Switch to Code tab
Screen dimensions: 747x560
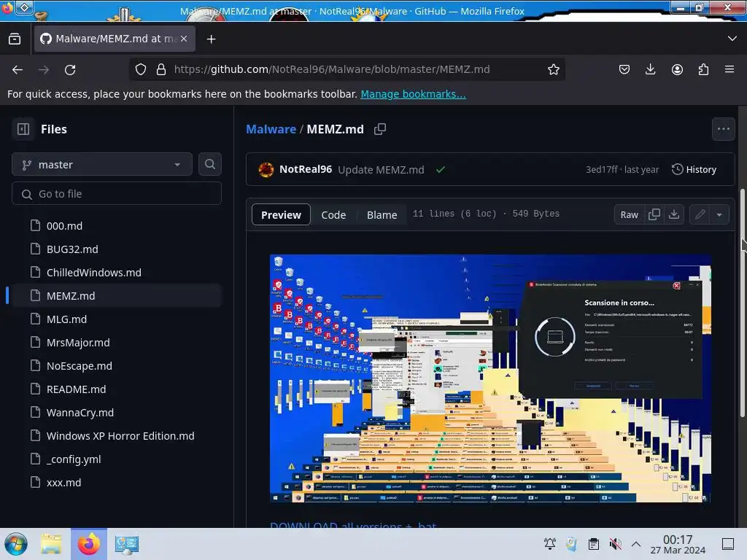point(333,215)
